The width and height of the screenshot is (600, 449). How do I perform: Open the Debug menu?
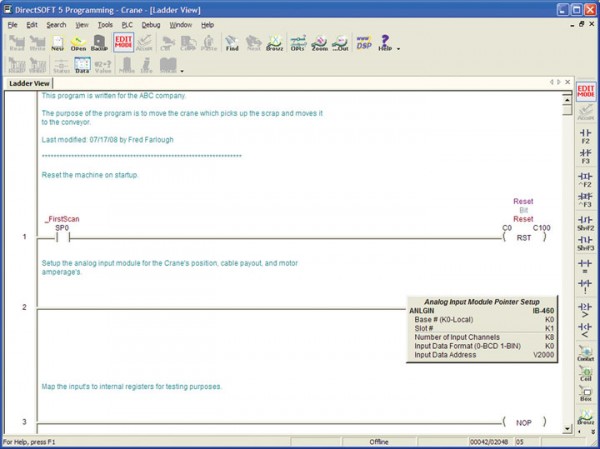(150, 24)
